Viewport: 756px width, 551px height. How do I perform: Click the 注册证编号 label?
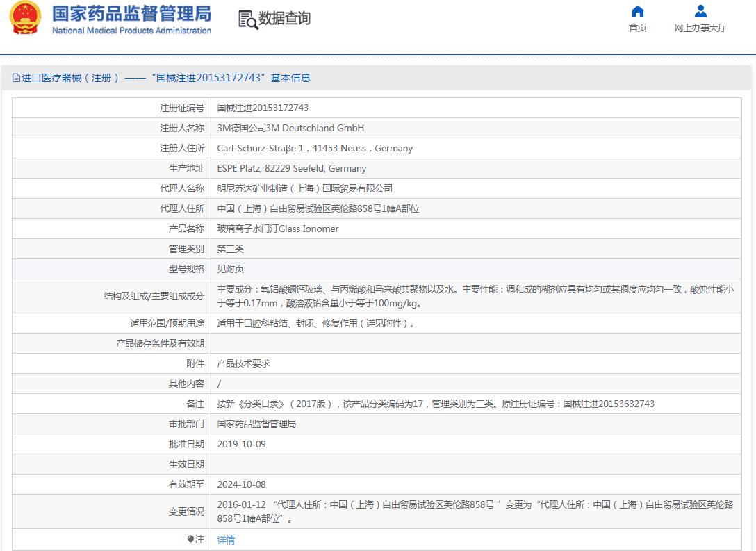tap(182, 108)
